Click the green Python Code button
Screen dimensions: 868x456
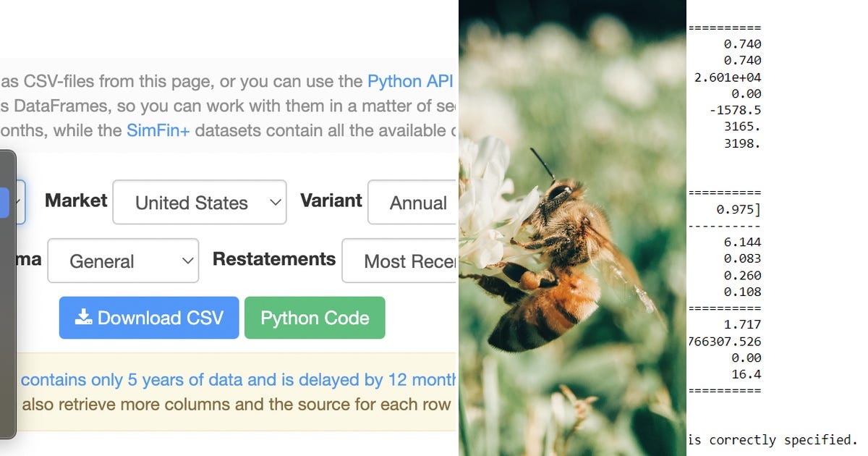[315, 317]
